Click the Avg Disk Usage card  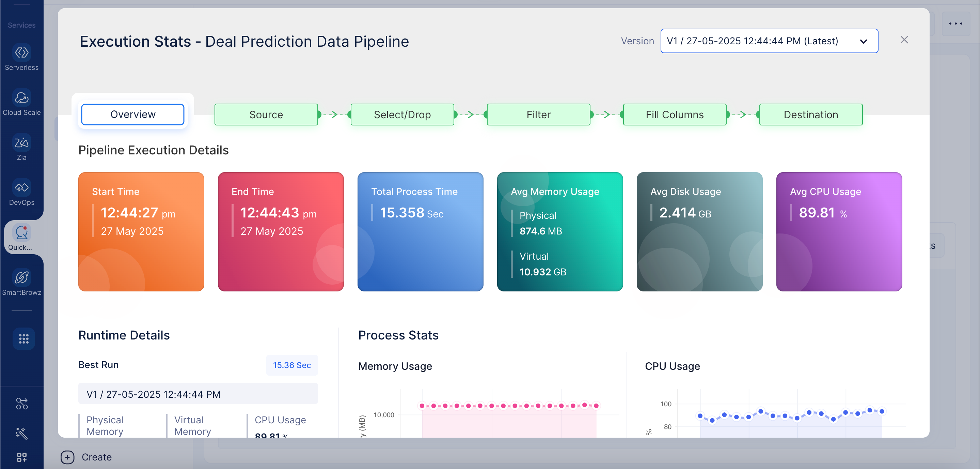pyautogui.click(x=700, y=231)
